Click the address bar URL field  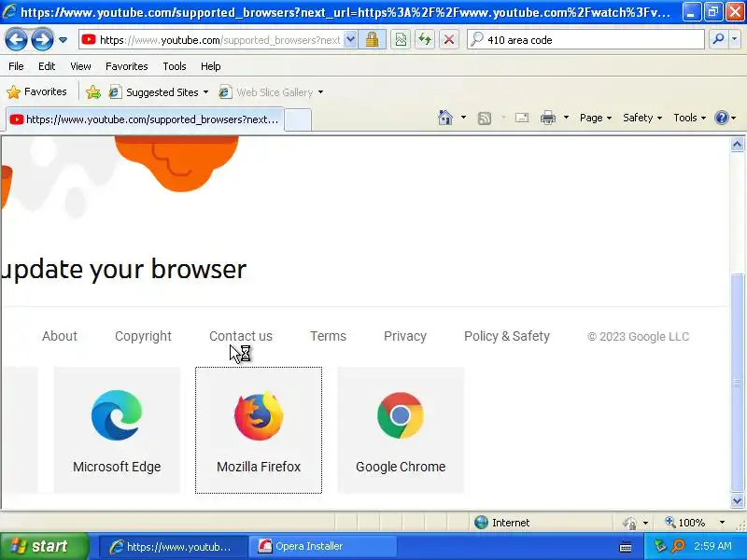pos(211,40)
